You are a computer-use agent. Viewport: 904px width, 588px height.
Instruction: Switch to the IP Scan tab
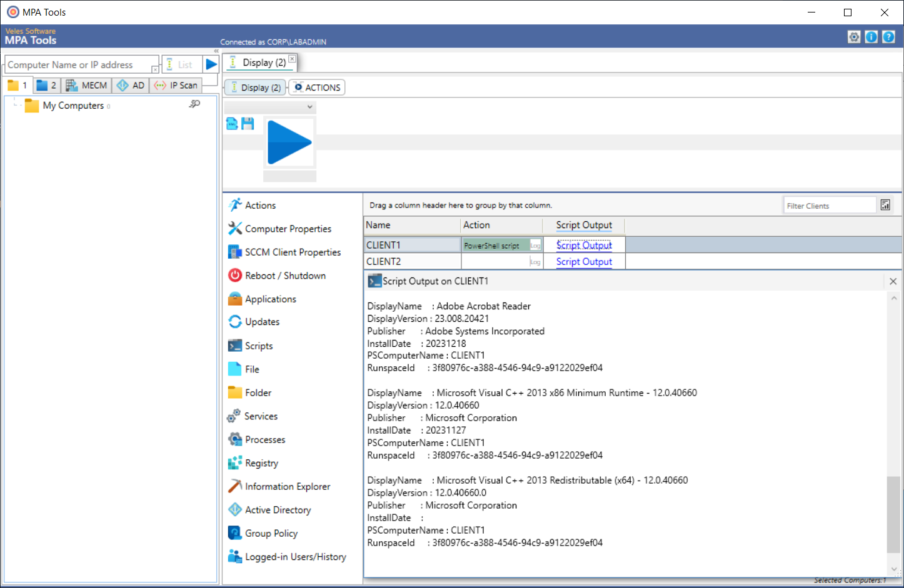tap(176, 85)
